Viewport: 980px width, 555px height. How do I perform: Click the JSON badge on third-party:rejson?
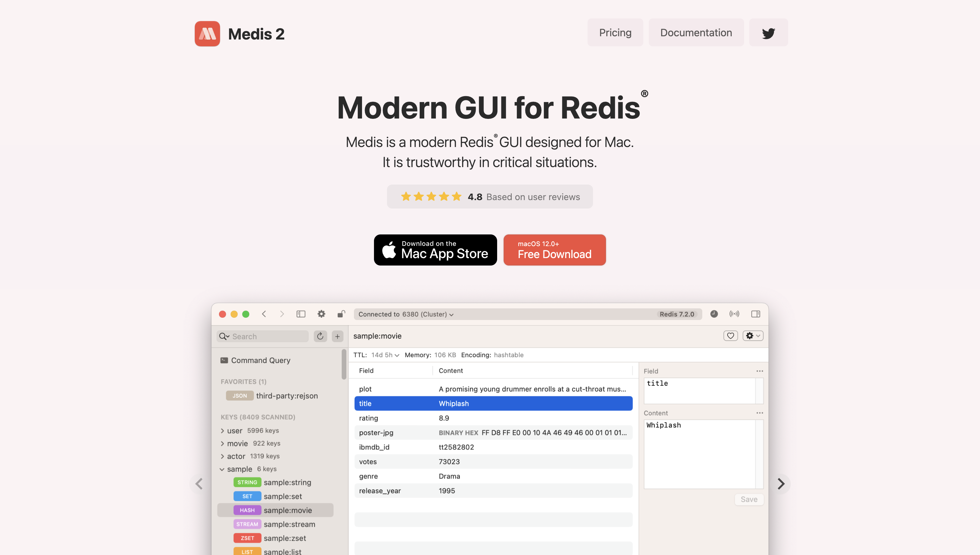pos(239,396)
